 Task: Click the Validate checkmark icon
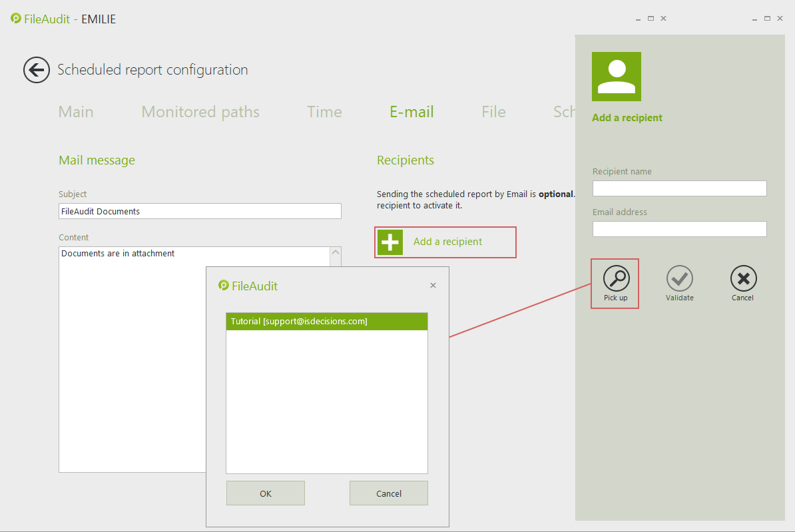point(679,278)
